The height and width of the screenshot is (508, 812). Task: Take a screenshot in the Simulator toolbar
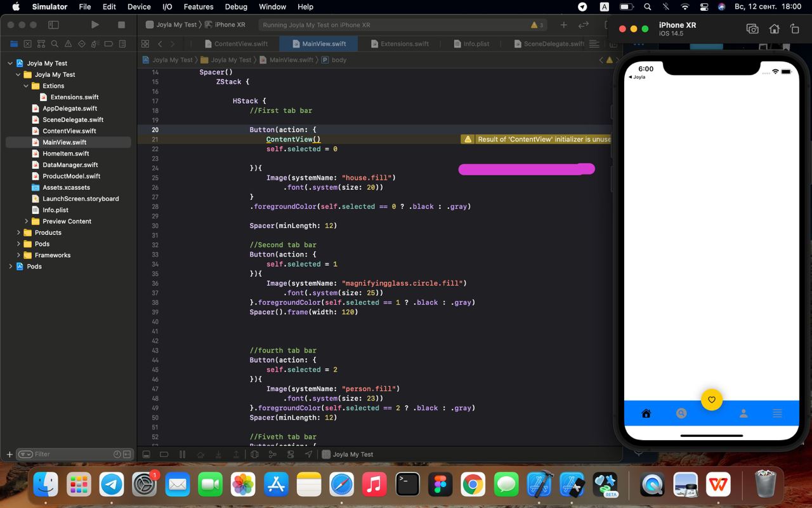(752, 29)
